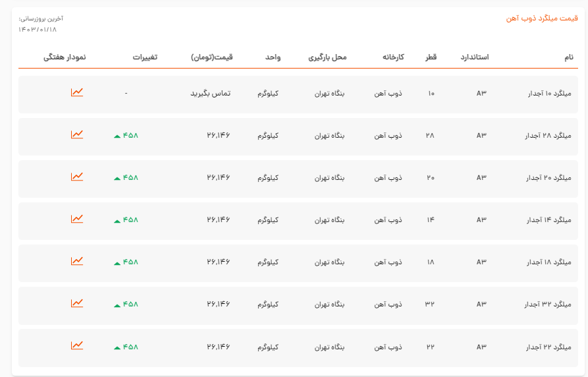Click the قیمت(تومان) column header
588x377 pixels.
[x=211, y=57]
